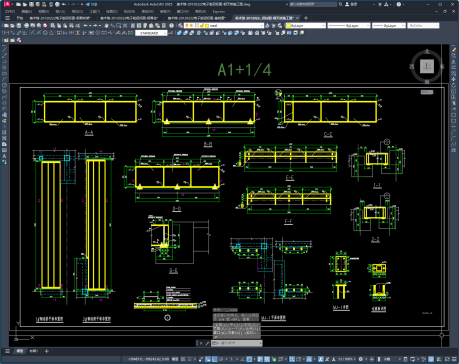Open the layer control dropdown arrow
The image size is (459, 364).
tap(262, 25)
